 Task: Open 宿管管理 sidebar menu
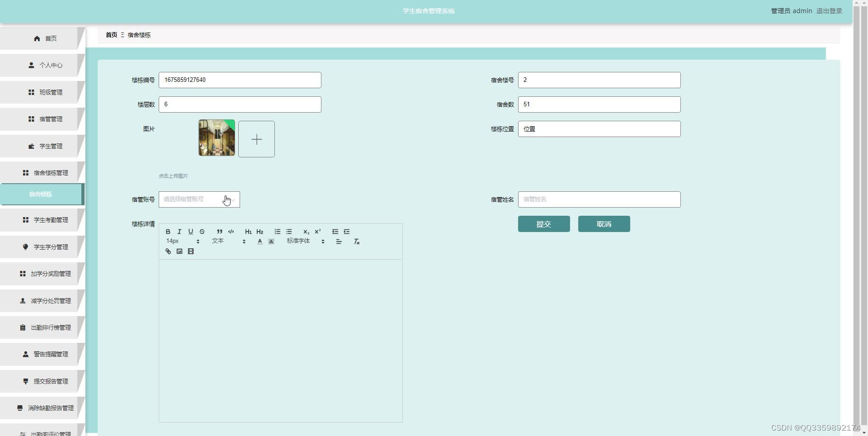pos(42,119)
